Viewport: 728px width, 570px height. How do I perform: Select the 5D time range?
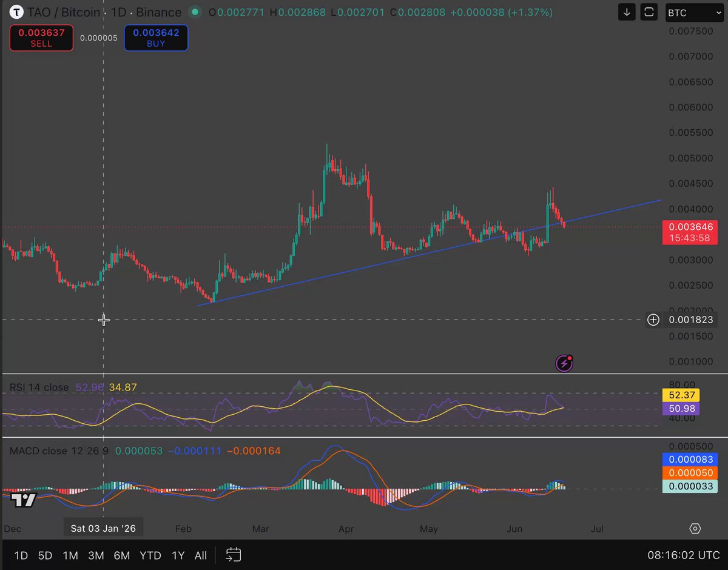click(x=45, y=555)
